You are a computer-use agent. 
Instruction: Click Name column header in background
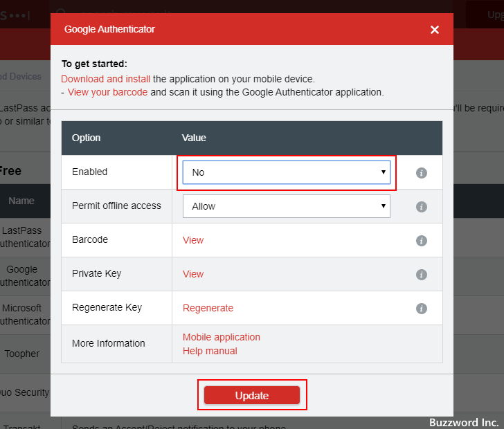tap(21, 201)
